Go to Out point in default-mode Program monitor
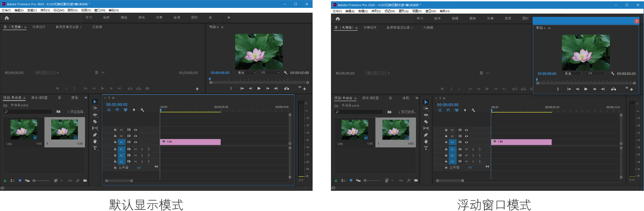644x211 pixels. coord(276,89)
